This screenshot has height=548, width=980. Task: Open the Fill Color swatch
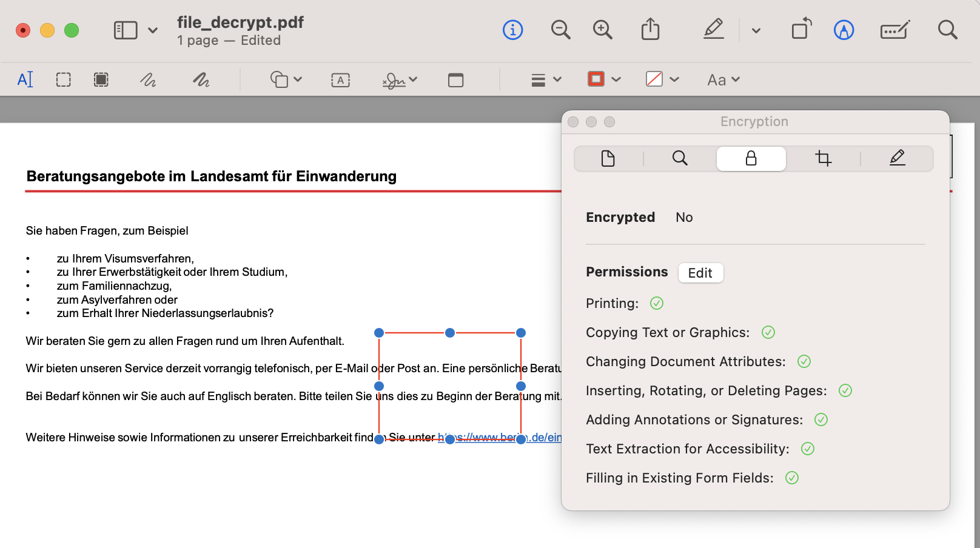[x=654, y=79]
